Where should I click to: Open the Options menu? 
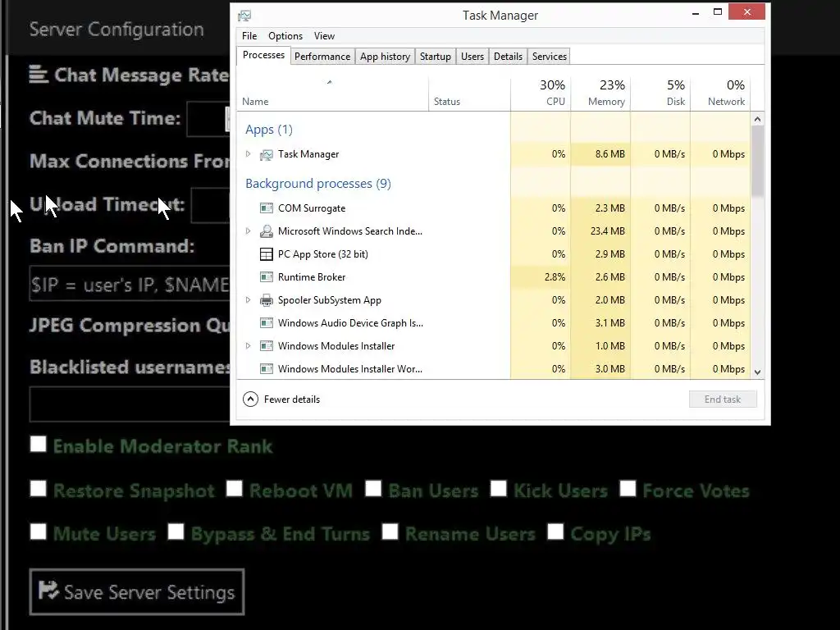(x=285, y=36)
